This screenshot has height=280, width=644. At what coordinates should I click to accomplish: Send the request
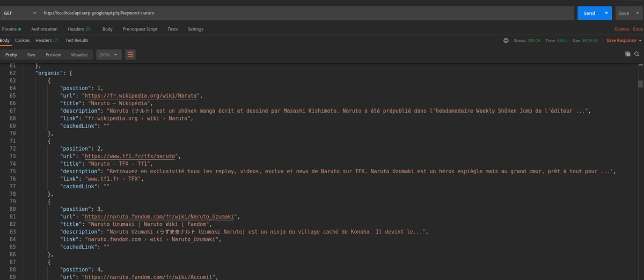pyautogui.click(x=589, y=13)
